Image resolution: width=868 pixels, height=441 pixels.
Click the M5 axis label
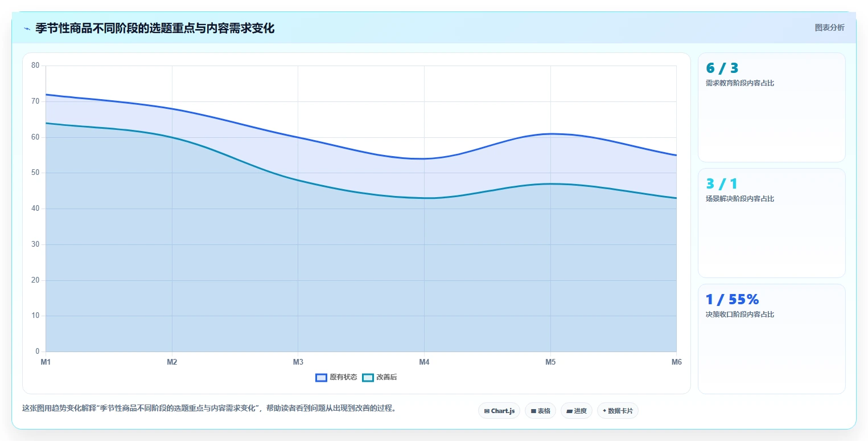[550, 362]
